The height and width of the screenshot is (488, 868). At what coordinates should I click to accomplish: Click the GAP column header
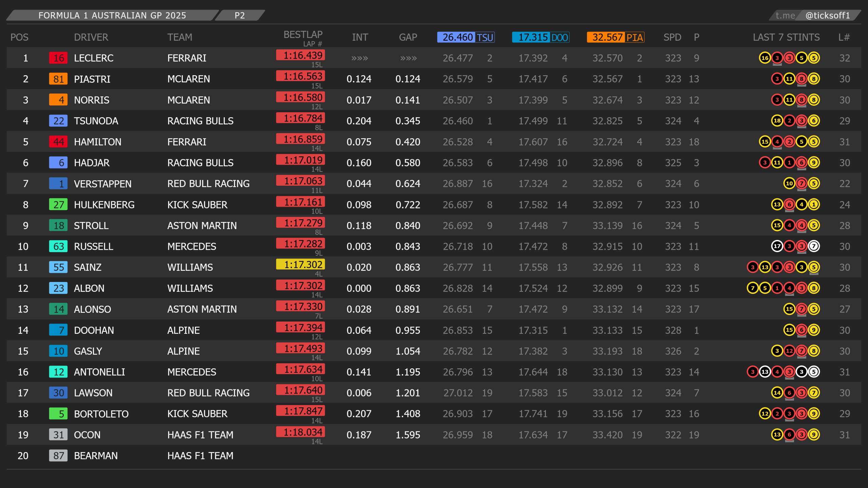click(x=408, y=37)
